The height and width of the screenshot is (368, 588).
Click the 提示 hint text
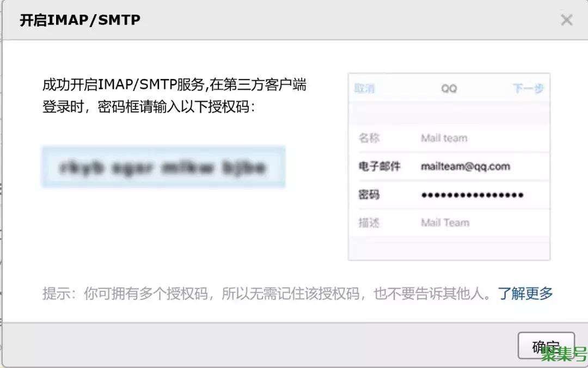(267, 293)
